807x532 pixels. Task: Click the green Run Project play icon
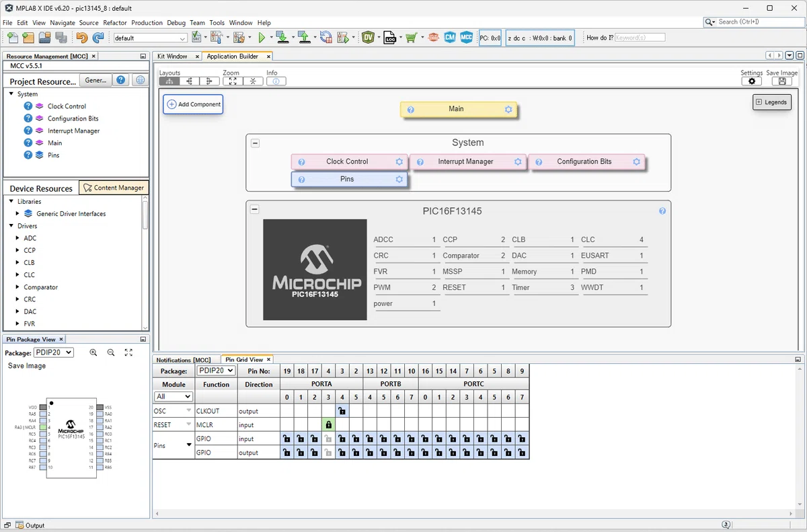[x=262, y=38]
